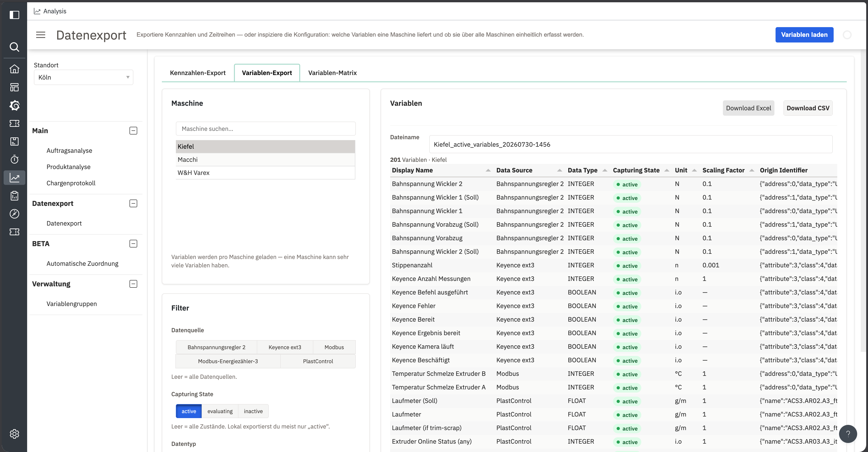Select the Kiefel machine
Image resolution: width=868 pixels, height=452 pixels.
click(266, 146)
